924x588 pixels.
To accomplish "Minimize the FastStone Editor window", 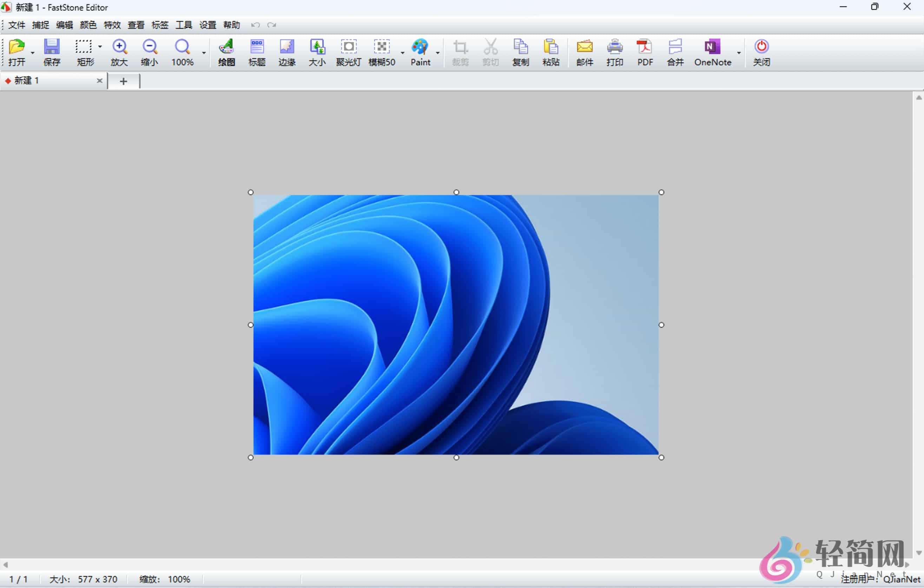I will (x=843, y=7).
